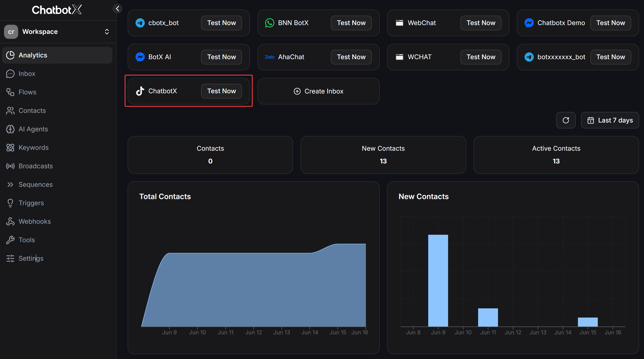Image resolution: width=644 pixels, height=359 pixels.
Task: Click the Zalo icon of AhaChat
Action: point(270,57)
